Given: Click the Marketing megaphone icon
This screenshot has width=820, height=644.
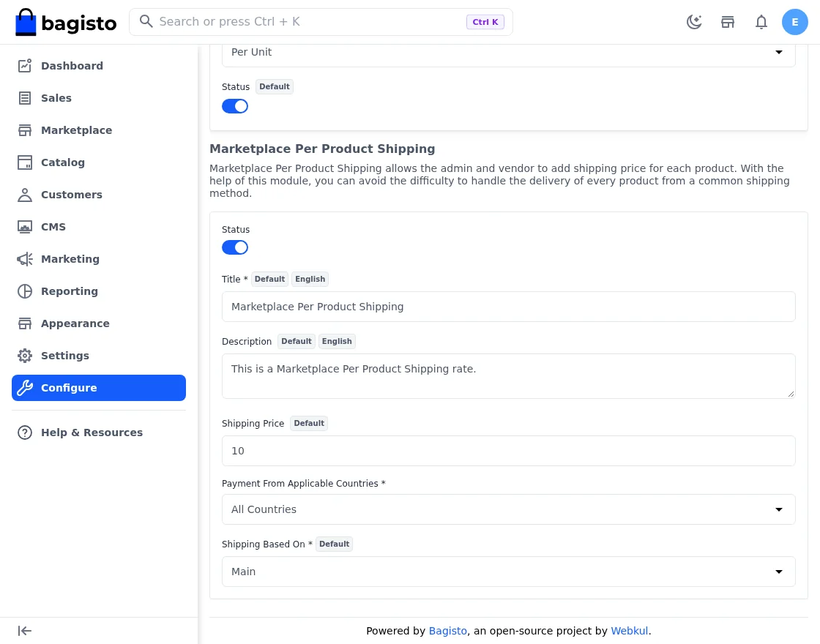Looking at the screenshot, I should (x=25, y=259).
